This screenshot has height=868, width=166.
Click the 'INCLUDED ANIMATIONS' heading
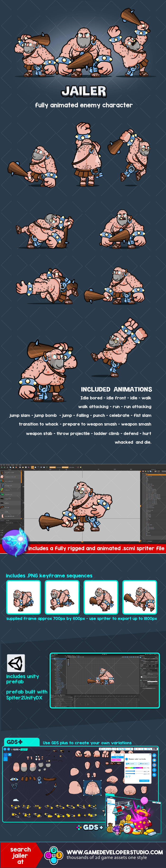coord(116,389)
